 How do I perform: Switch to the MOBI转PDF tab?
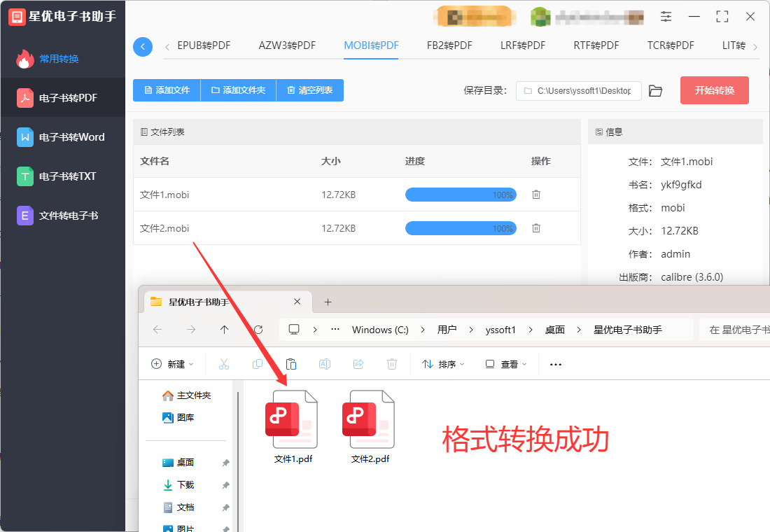point(371,45)
